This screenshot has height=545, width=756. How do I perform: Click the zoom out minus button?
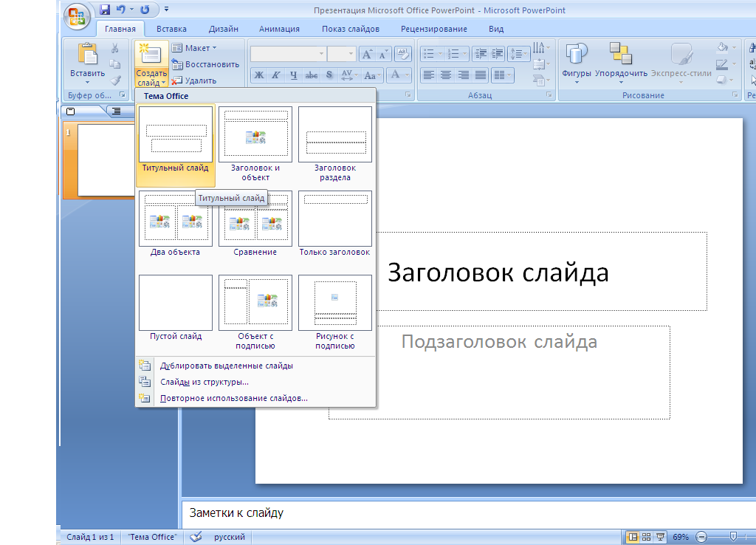point(701,537)
